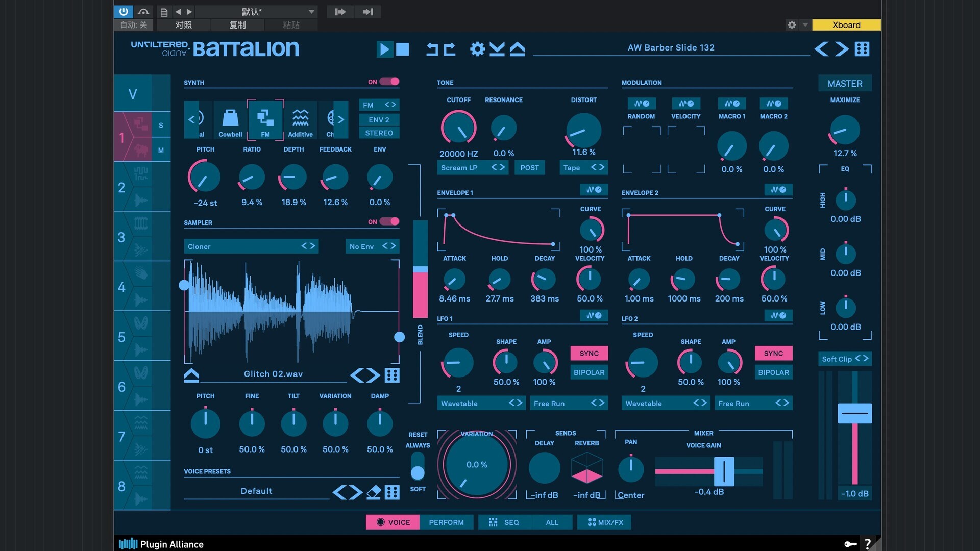
Task: Click the undo arrow icon
Action: pyautogui.click(x=432, y=49)
